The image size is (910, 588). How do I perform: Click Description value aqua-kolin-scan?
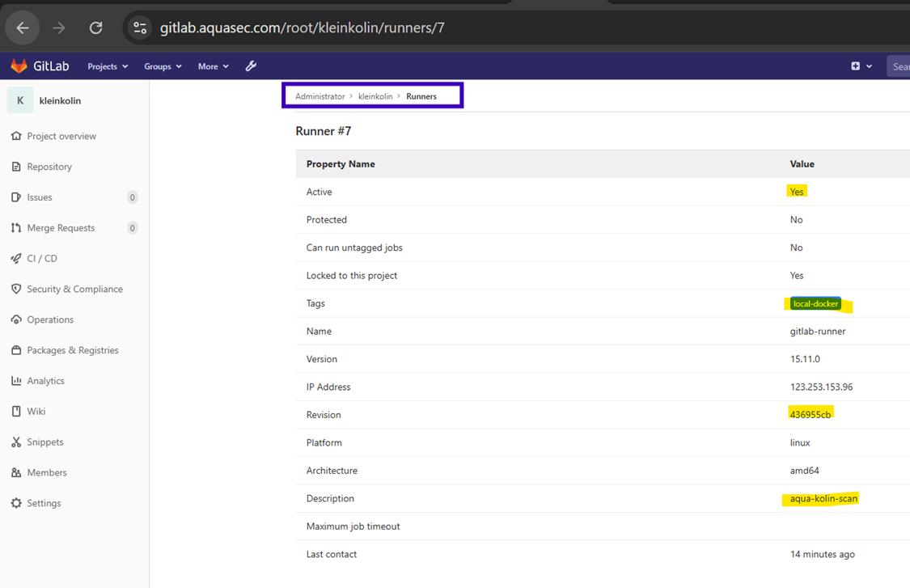coord(823,498)
